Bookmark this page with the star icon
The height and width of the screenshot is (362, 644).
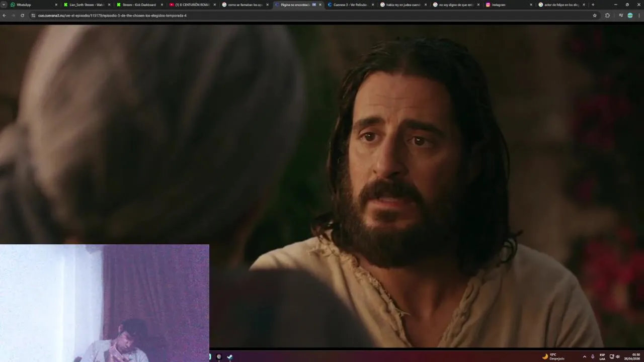coord(595,16)
